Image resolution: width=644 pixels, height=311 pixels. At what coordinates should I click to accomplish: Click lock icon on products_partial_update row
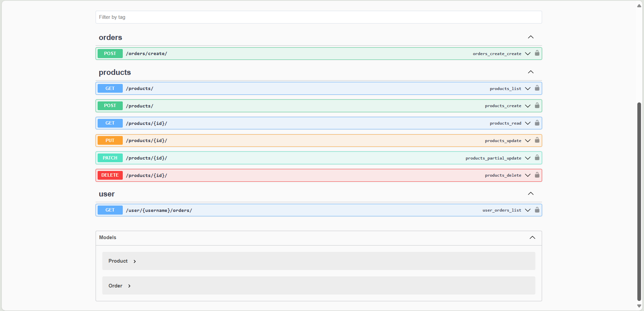pyautogui.click(x=537, y=158)
